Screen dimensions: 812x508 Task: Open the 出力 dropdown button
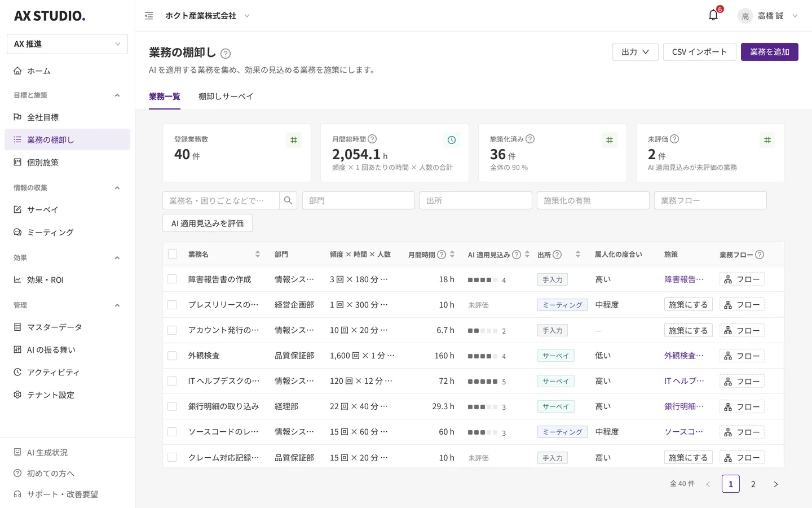click(x=636, y=52)
